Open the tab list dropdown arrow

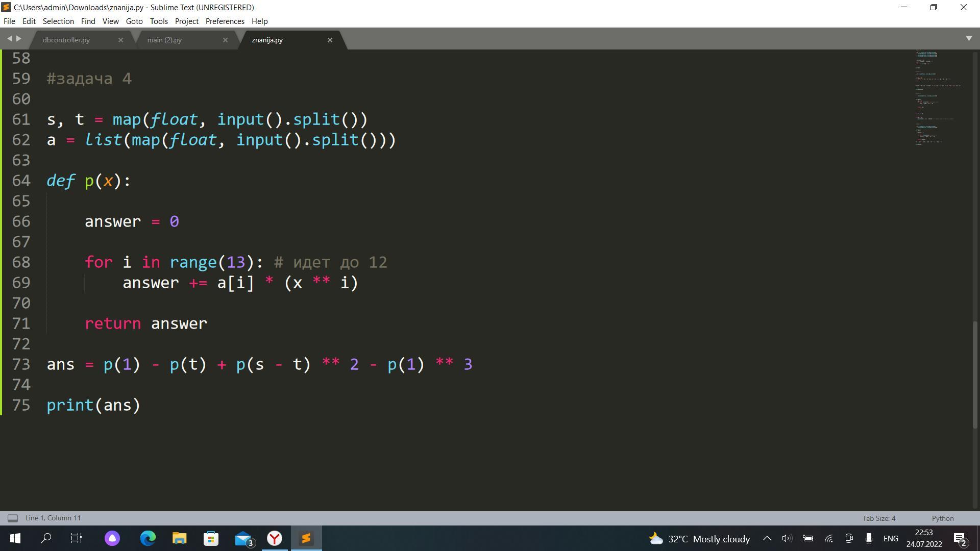click(x=969, y=39)
